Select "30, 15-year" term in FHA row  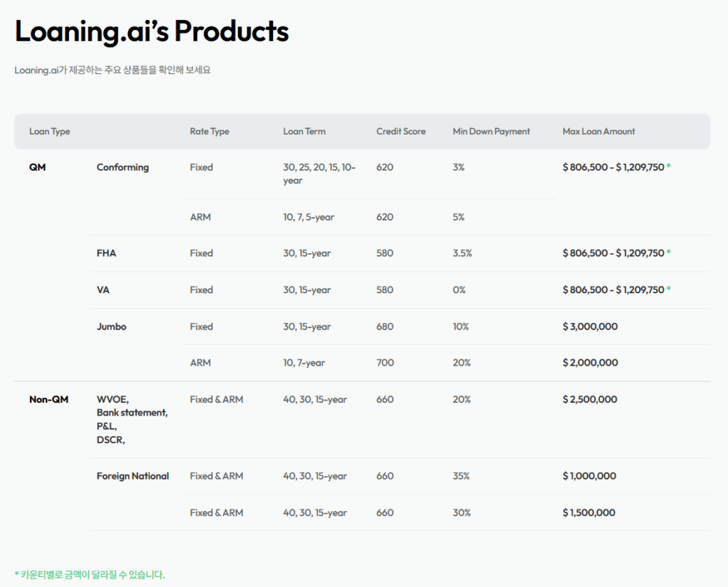coord(307,253)
